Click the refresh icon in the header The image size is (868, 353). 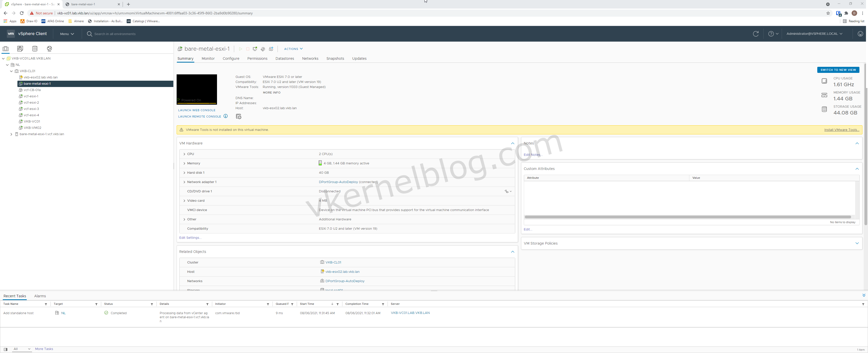[755, 34]
